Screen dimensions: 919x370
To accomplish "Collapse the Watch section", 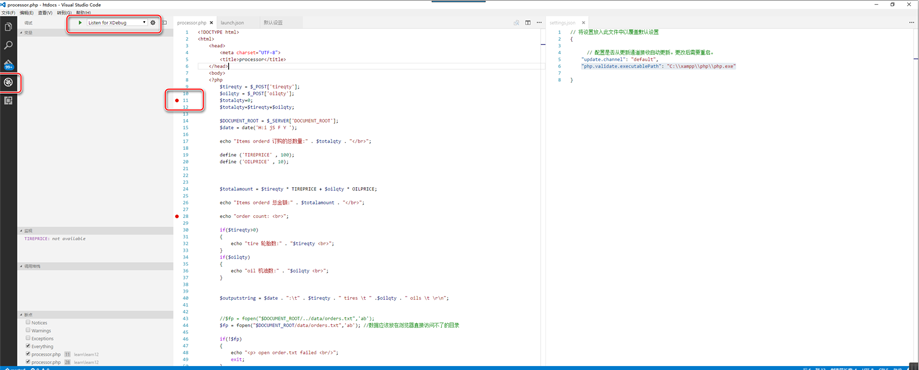I will pos(95,231).
